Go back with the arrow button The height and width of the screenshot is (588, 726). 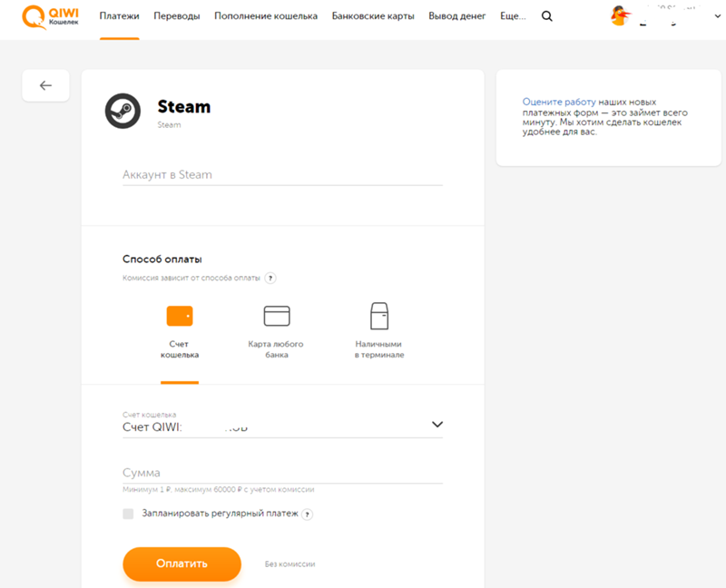[x=45, y=85]
